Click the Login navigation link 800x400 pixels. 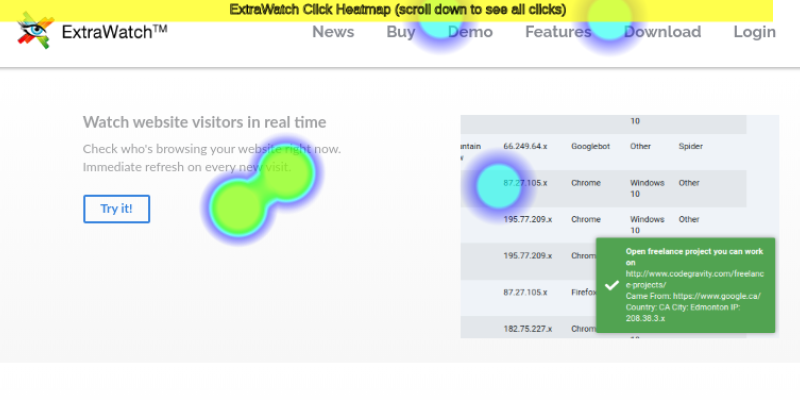755,32
